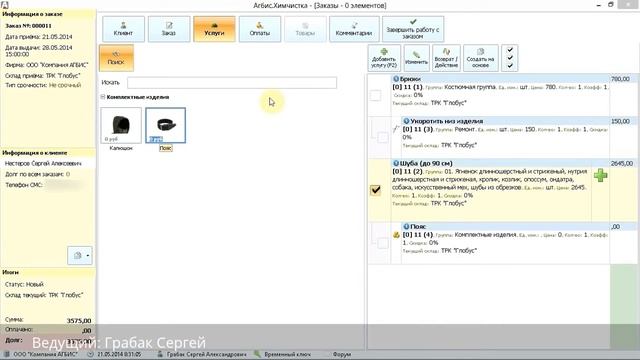Click the Поиск button

coord(116,58)
